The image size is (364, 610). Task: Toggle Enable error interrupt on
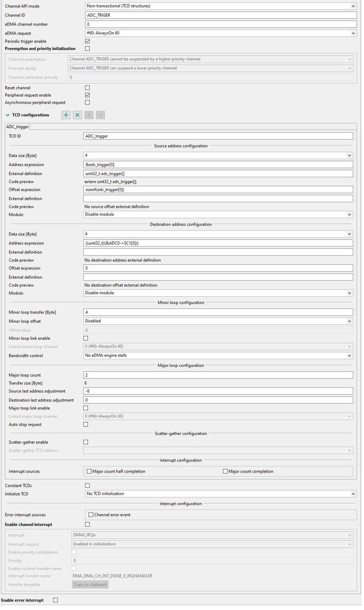tap(55, 600)
